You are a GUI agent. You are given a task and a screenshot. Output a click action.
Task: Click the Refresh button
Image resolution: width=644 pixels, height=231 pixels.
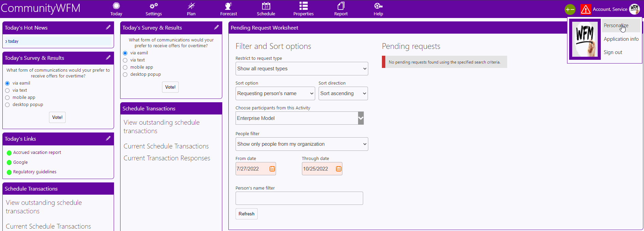(x=246, y=214)
